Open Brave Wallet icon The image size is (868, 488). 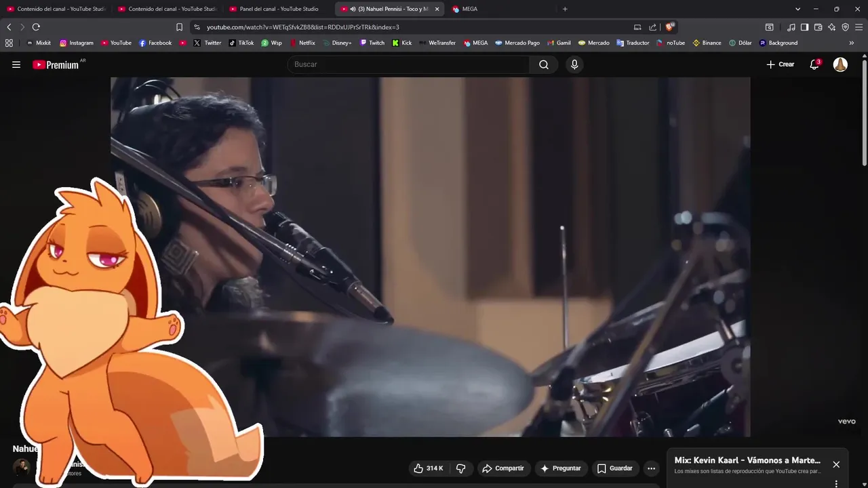(x=818, y=27)
